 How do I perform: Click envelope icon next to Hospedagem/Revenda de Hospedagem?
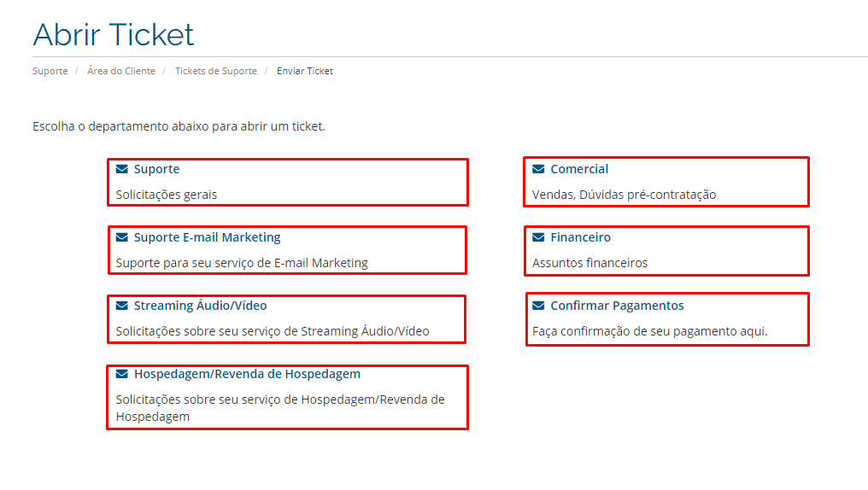point(122,375)
